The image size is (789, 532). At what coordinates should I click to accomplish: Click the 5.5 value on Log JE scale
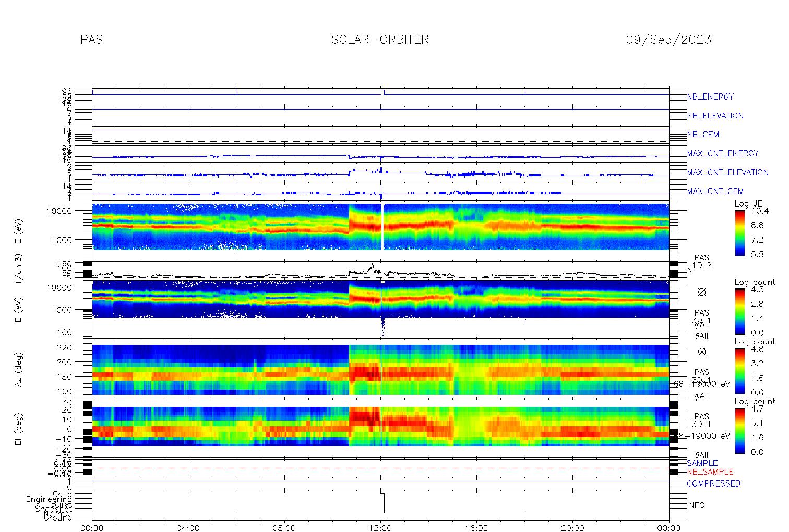757,254
